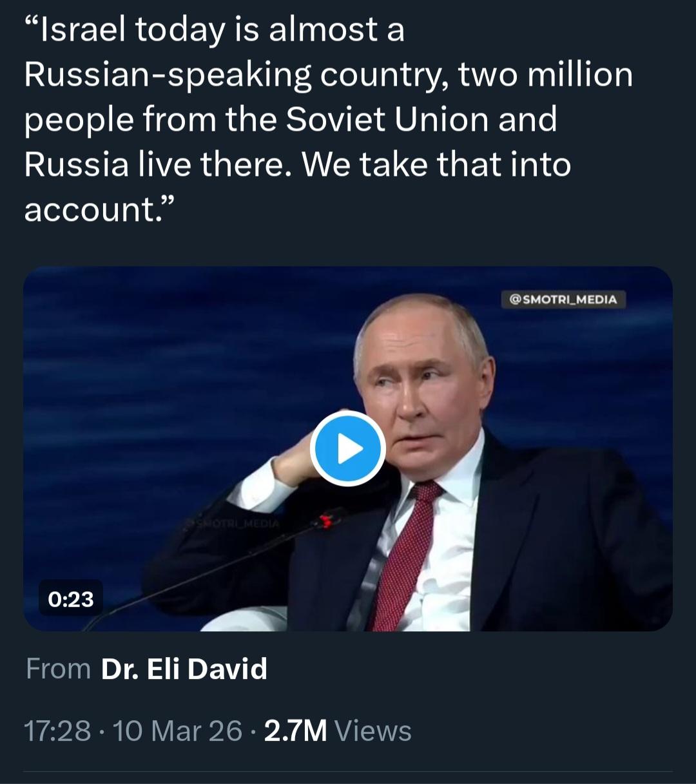Play the video with the blue play button
Image resolution: width=696 pixels, height=784 pixels.
click(x=347, y=448)
